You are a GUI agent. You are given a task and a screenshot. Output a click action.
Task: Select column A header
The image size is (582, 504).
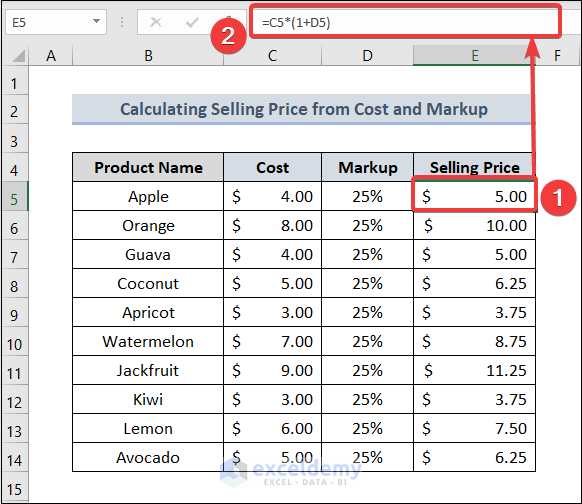pos(51,56)
